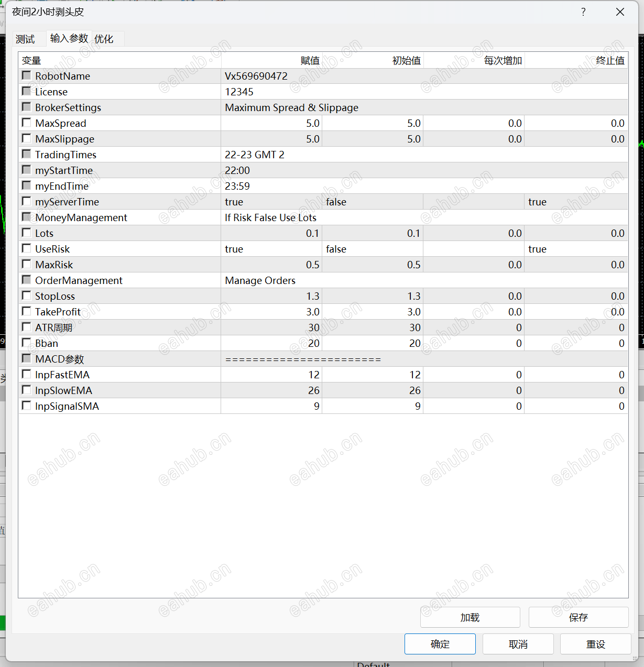Click the help question mark button

[583, 12]
